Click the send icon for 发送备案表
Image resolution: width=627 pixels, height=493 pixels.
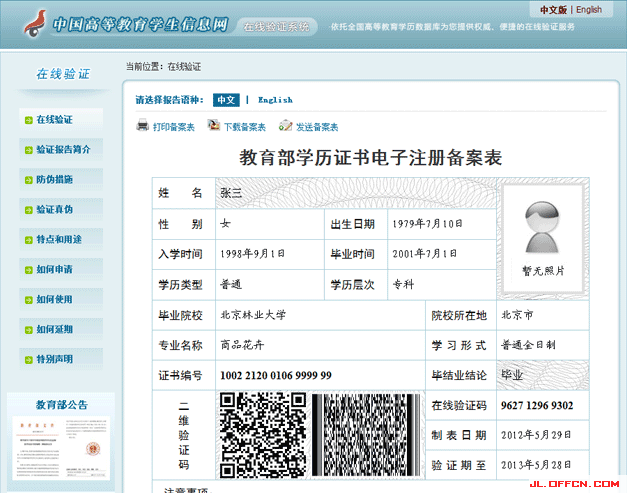[x=285, y=126]
